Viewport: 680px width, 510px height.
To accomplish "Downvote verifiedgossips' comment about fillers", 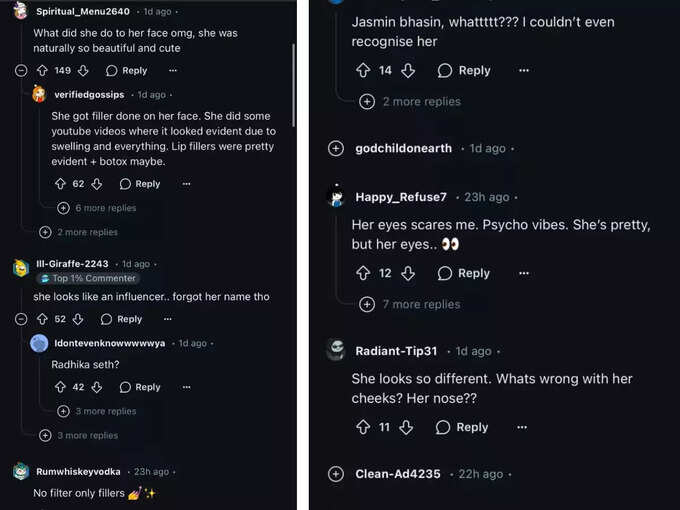I will [97, 184].
